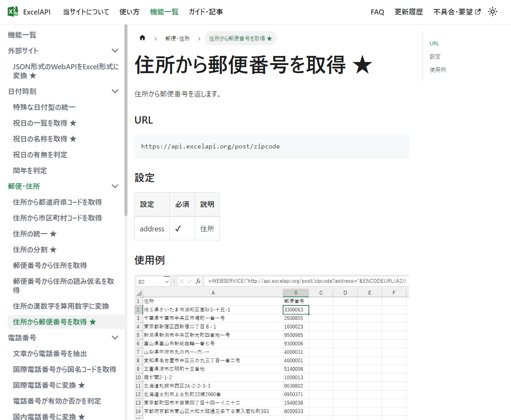Click the Excel usage example screenshot
Screen dimensions: 511x420
click(272, 346)
